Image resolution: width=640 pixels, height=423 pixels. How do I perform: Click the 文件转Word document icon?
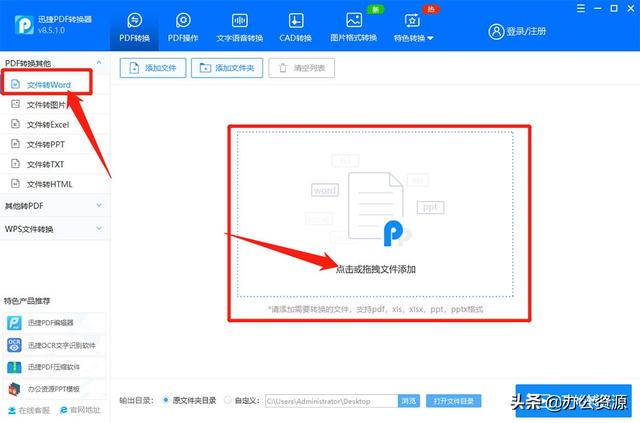click(x=15, y=84)
